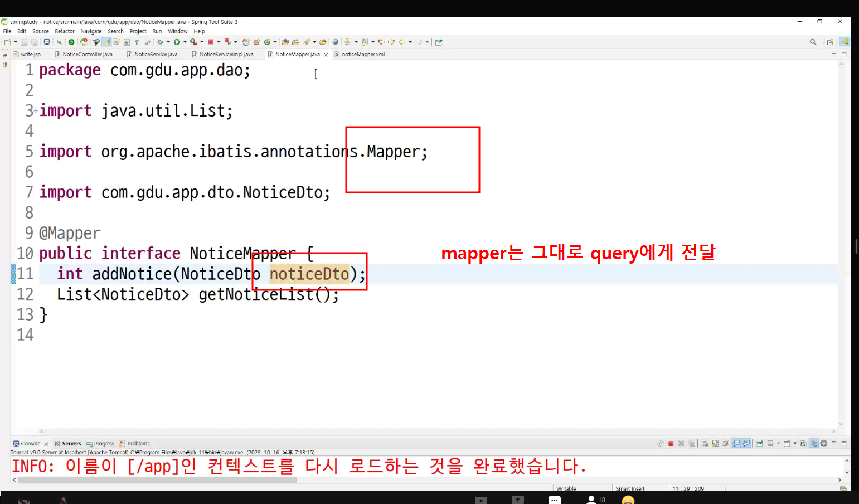Open the Run dropdown arrow
The height and width of the screenshot is (504, 859).
coord(185,42)
